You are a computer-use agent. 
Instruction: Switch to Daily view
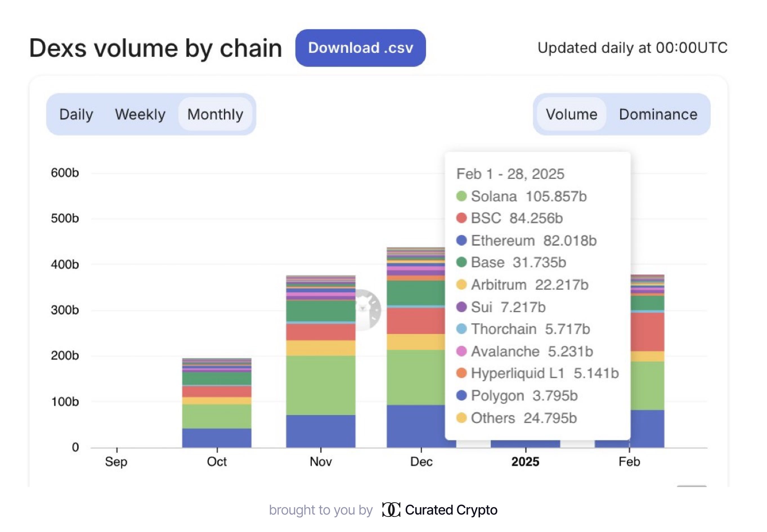[76, 114]
